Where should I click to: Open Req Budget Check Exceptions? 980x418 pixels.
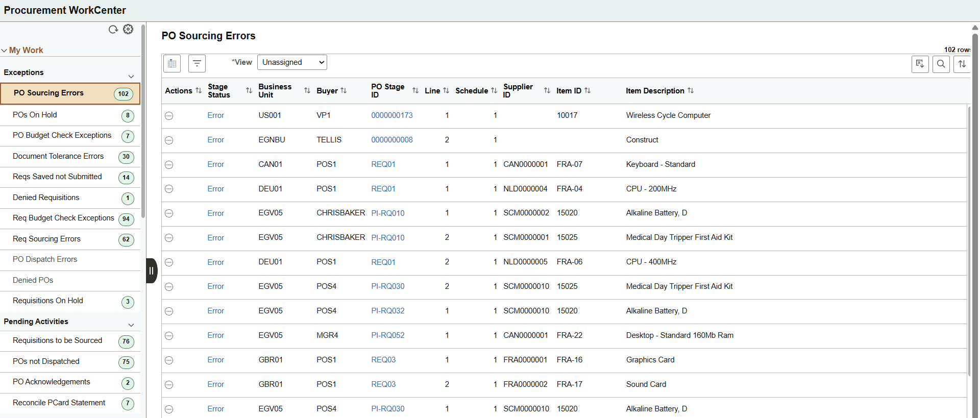[70, 218]
